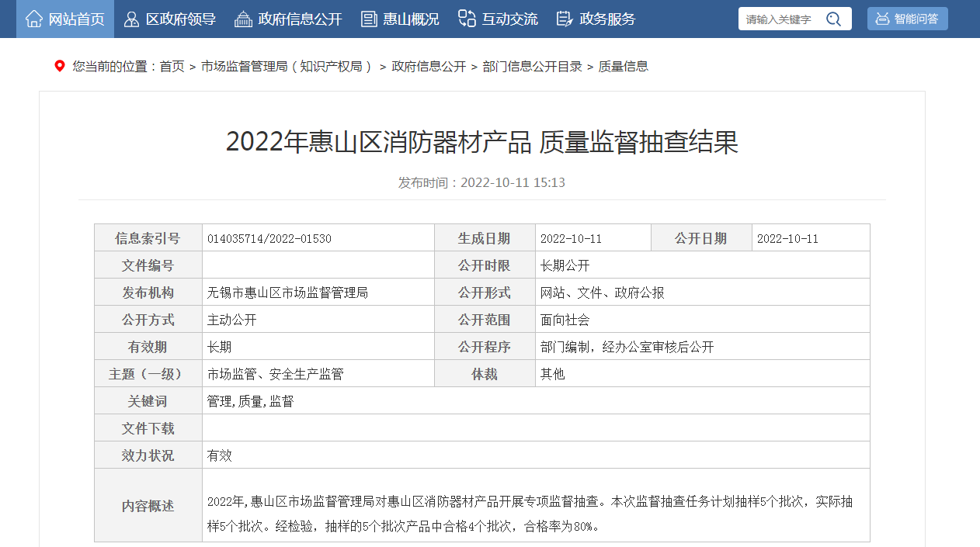Click keywords 管理,质量,监督

click(x=250, y=401)
